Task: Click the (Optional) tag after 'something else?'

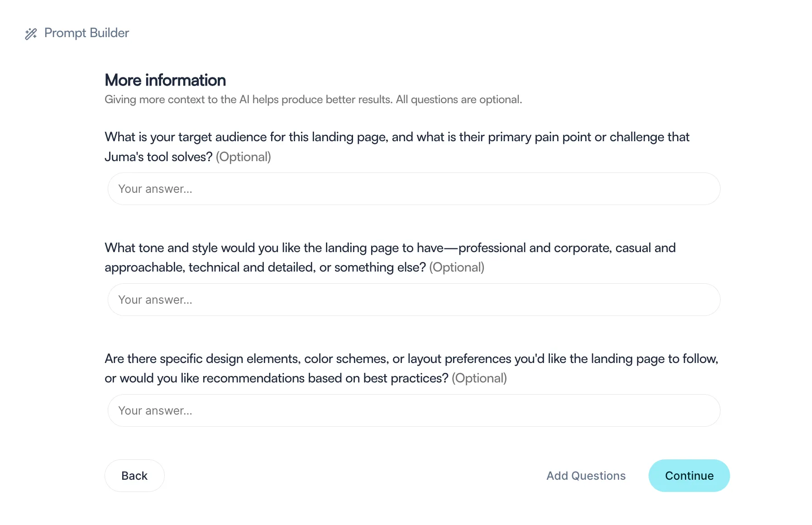Action: pyautogui.click(x=457, y=267)
